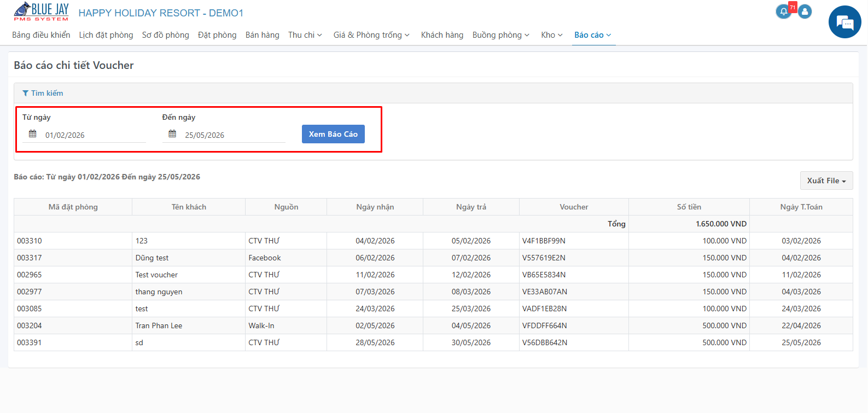Viewport: 868px width, 413px height.
Task: Click the Ngày T.Toán column header
Action: (801, 207)
